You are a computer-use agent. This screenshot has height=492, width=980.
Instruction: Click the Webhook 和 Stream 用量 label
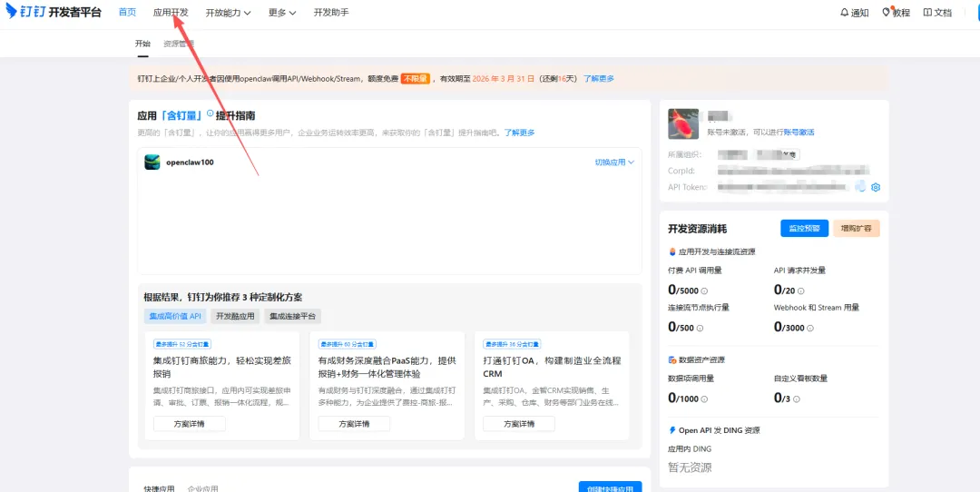click(x=817, y=308)
